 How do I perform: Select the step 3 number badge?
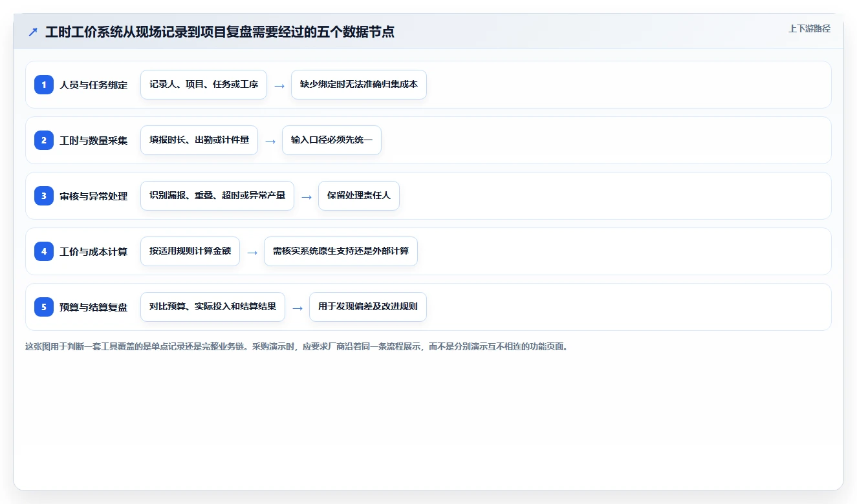[44, 196]
